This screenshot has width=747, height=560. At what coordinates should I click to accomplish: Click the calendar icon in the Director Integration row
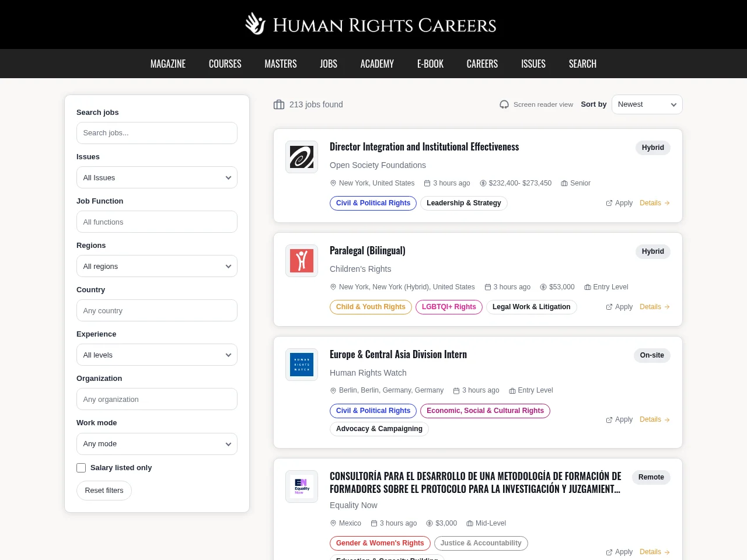pos(427,183)
